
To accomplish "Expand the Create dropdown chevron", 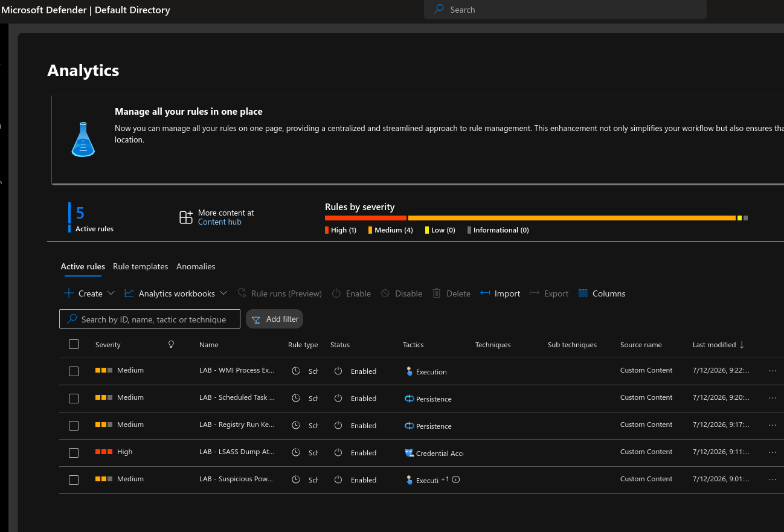I will point(111,293).
